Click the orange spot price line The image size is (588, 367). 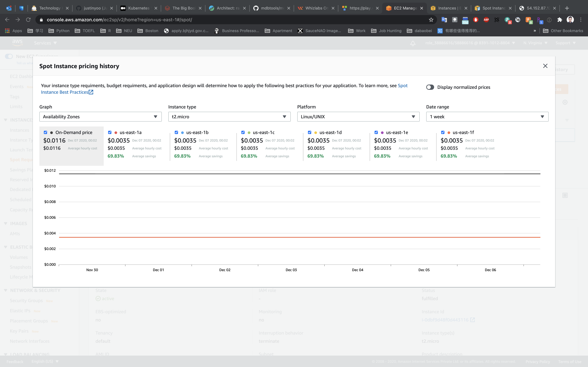click(292, 237)
